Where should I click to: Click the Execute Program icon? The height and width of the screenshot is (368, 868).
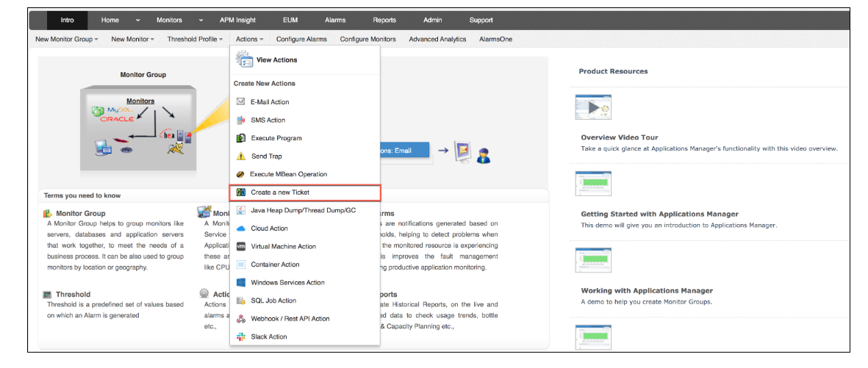click(x=241, y=138)
